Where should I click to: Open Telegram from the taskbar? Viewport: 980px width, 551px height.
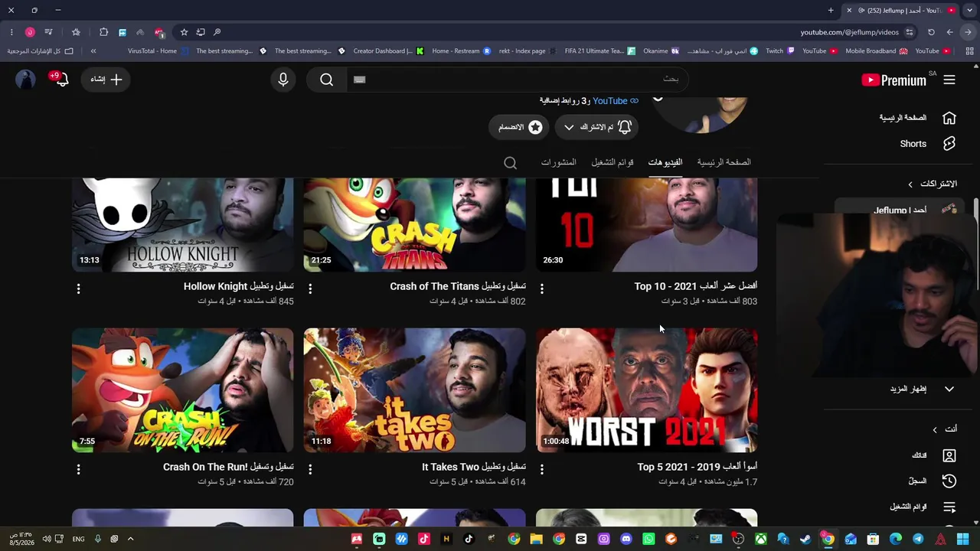(918, 539)
